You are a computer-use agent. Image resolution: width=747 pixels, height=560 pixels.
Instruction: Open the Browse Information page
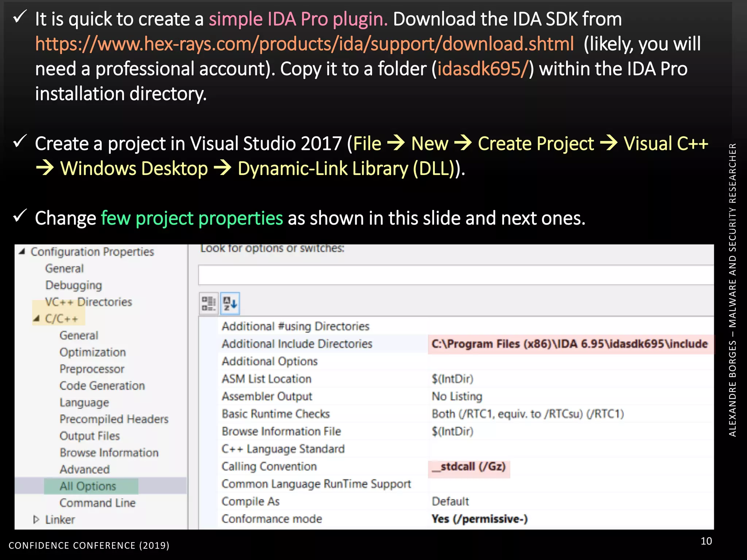click(109, 452)
